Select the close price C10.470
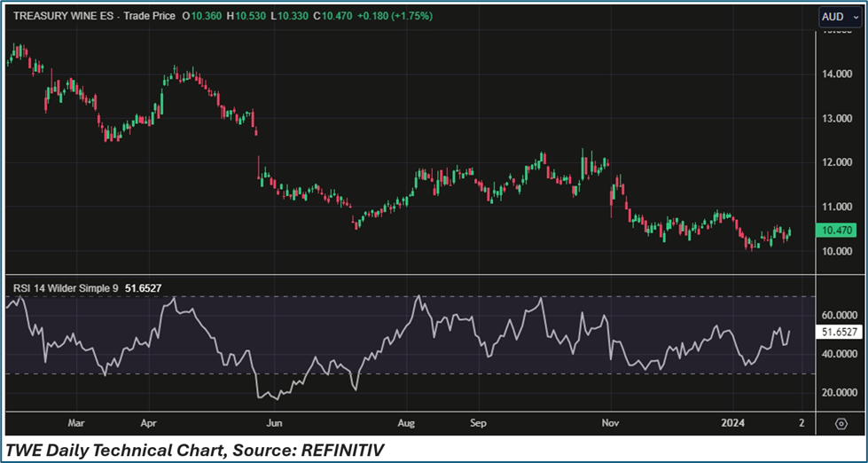 point(333,16)
